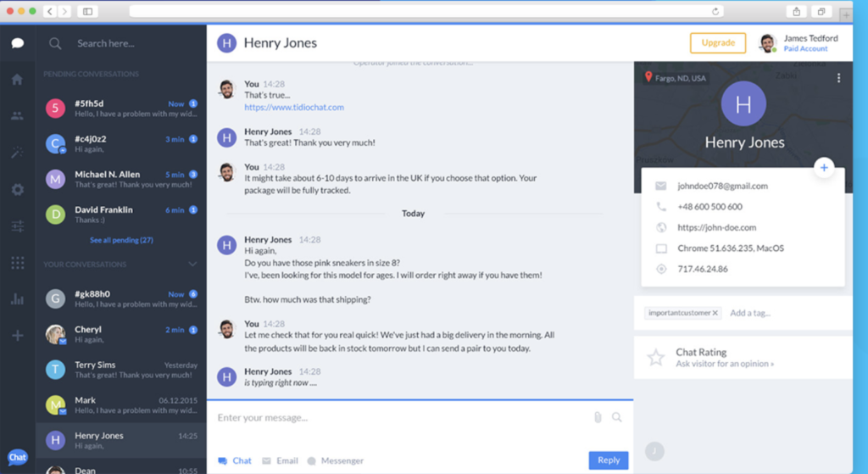Collapse the Your Conversations section

click(x=192, y=264)
